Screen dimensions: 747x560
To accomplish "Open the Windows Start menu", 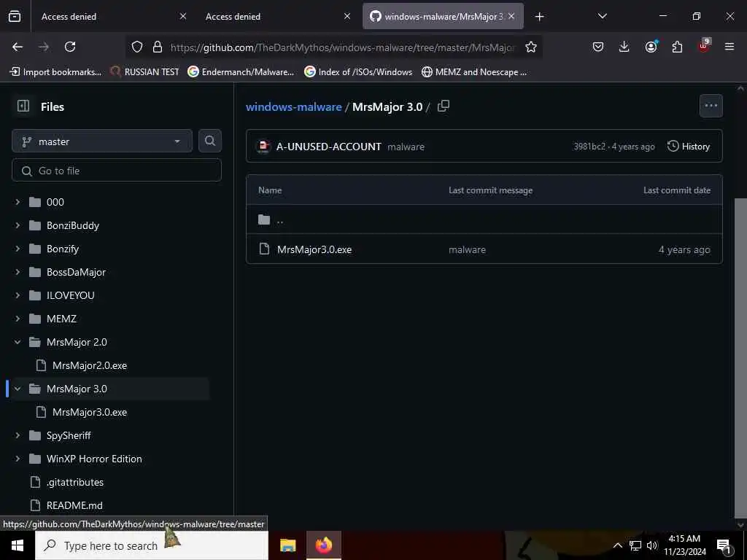I will (x=18, y=545).
